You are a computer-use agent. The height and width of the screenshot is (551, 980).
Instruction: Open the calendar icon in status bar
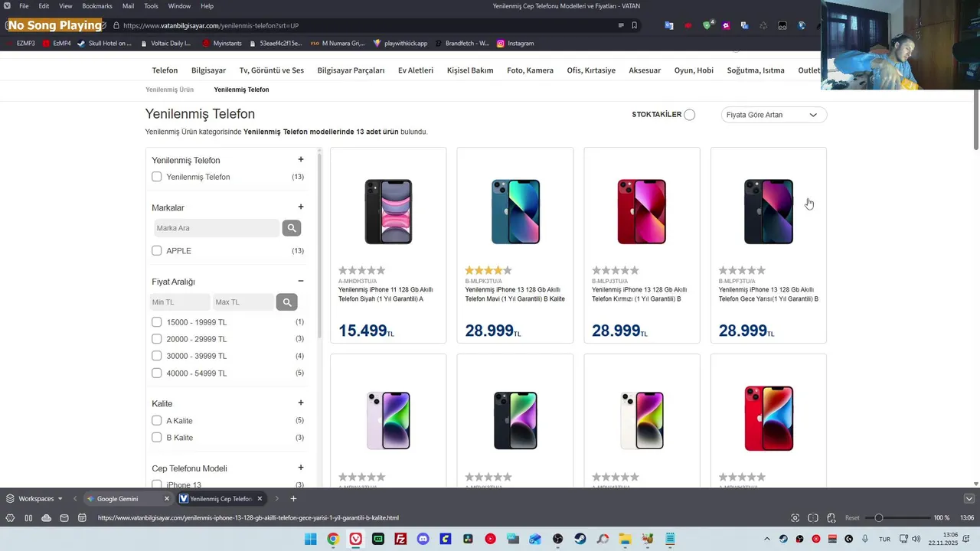click(x=81, y=518)
